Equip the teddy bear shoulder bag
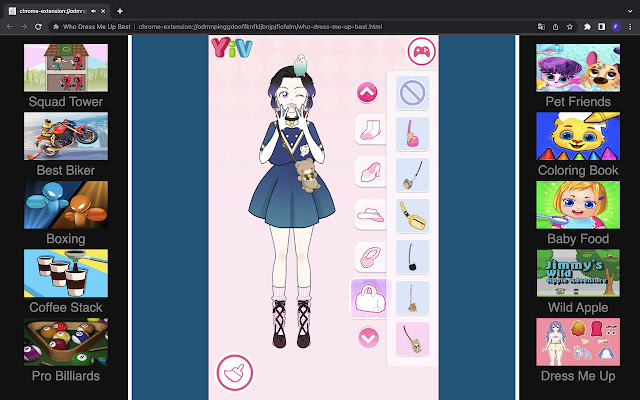This screenshot has height=400, width=640. (412, 338)
